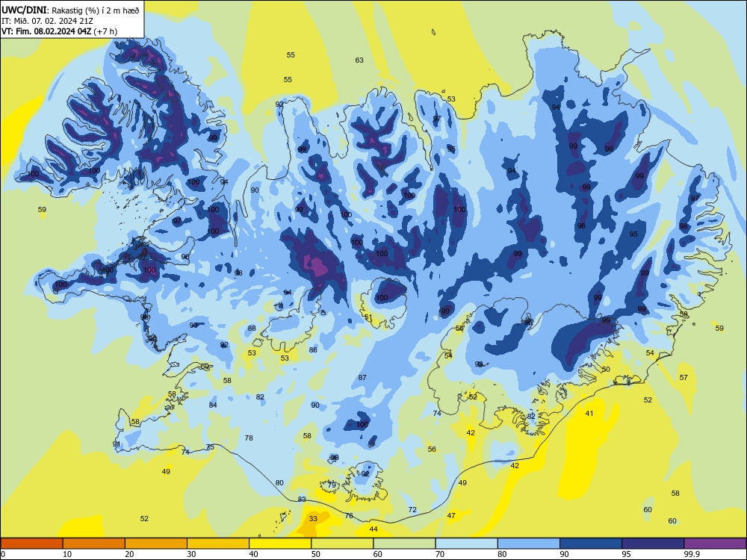Click the map value '76' on the south coast
This screenshot has height=560, width=747.
[349, 516]
